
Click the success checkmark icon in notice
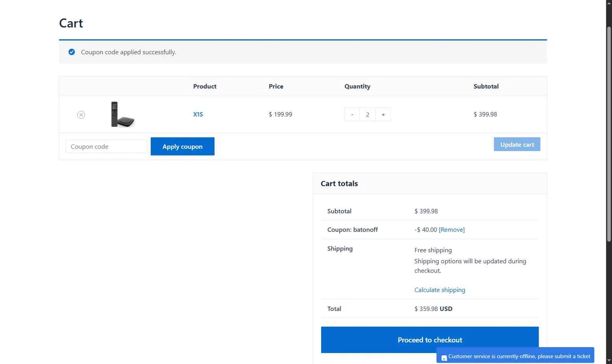[72, 52]
